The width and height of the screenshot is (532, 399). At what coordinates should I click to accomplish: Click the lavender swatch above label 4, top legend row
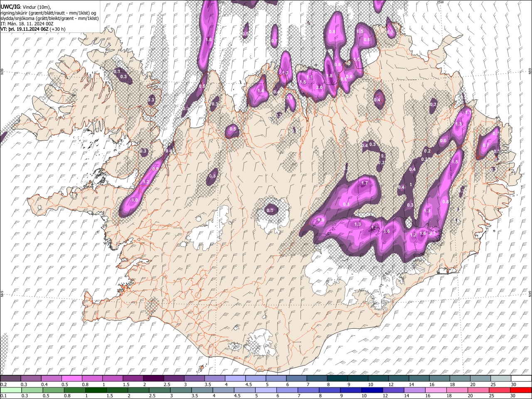(235, 379)
